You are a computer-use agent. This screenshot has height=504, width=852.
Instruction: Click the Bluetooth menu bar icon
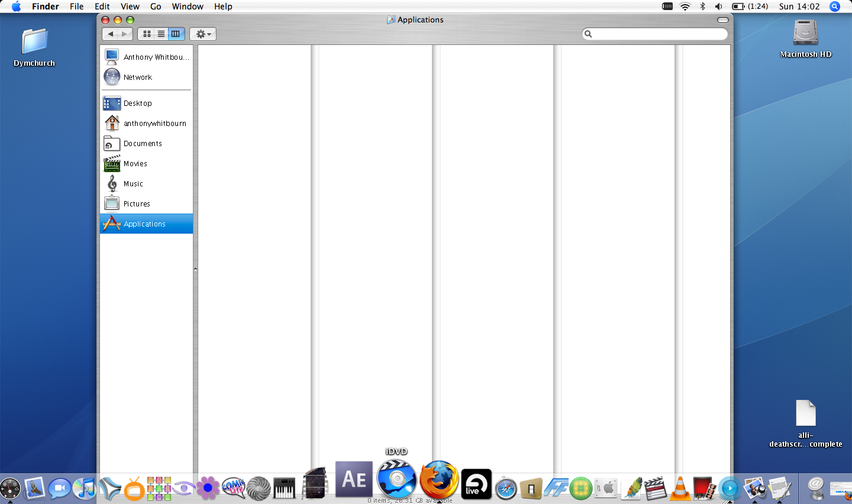click(702, 7)
